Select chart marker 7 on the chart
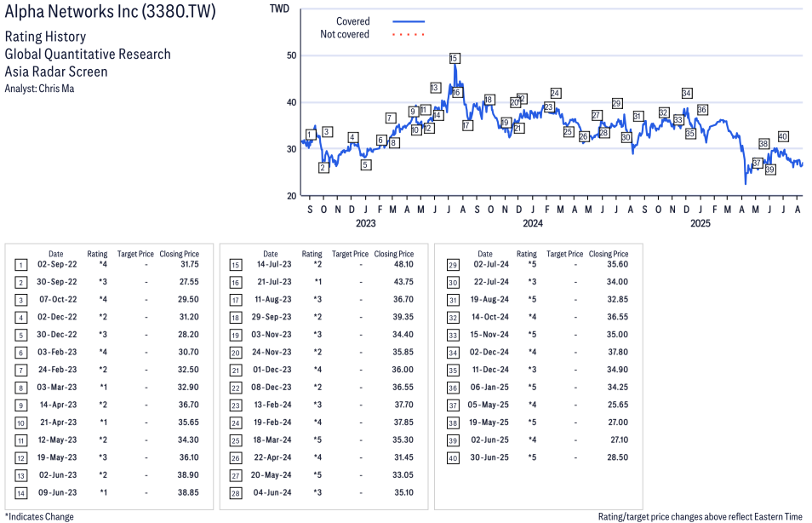812x523 pixels. [x=391, y=118]
